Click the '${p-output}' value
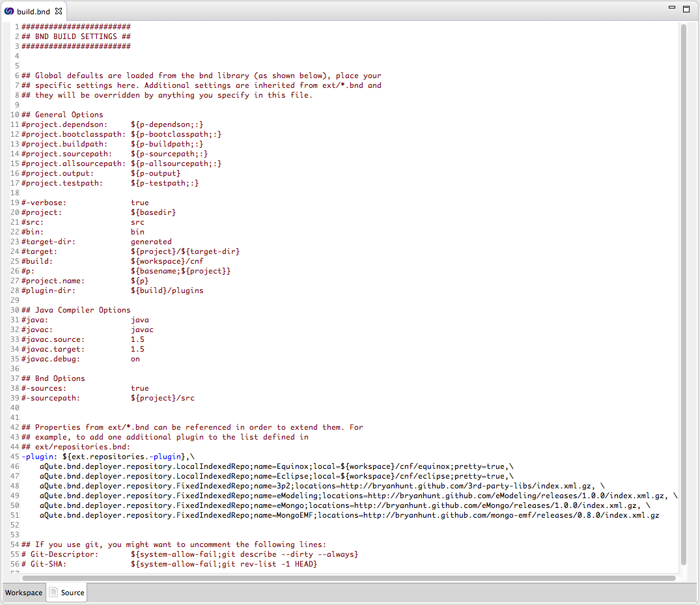The height and width of the screenshot is (605, 700). point(156,173)
